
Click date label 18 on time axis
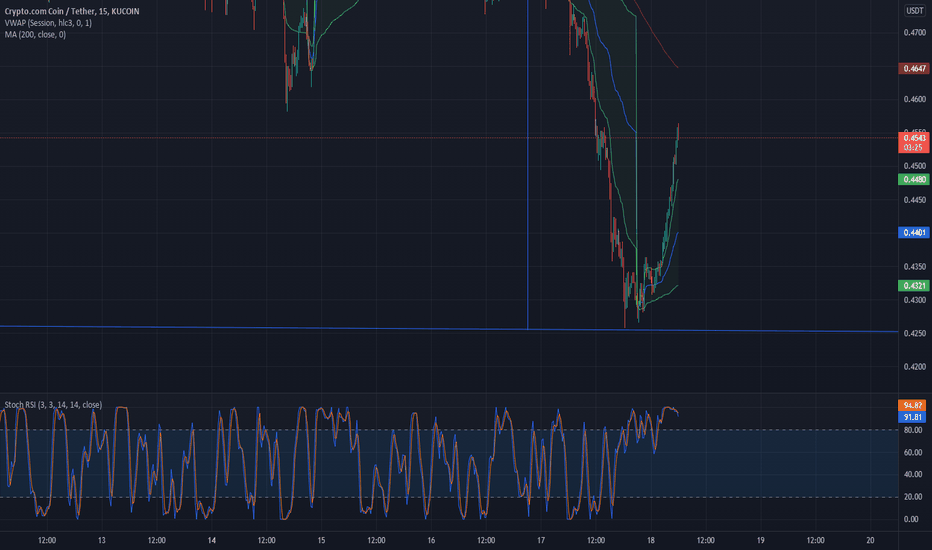651,540
